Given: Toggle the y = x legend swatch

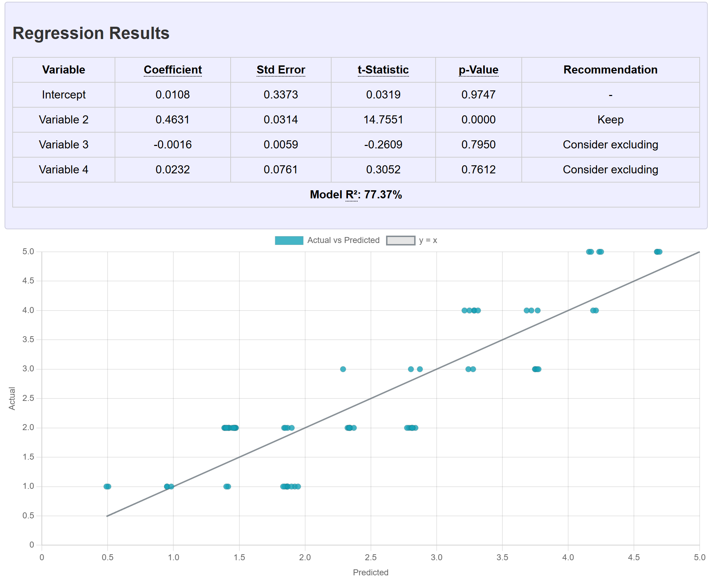Looking at the screenshot, I should pos(400,241).
